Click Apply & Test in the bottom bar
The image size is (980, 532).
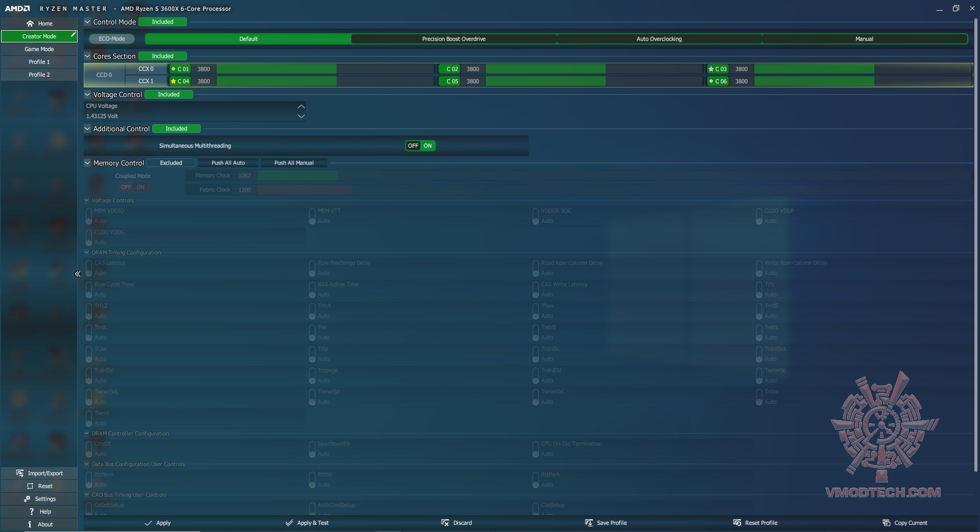pos(307,523)
